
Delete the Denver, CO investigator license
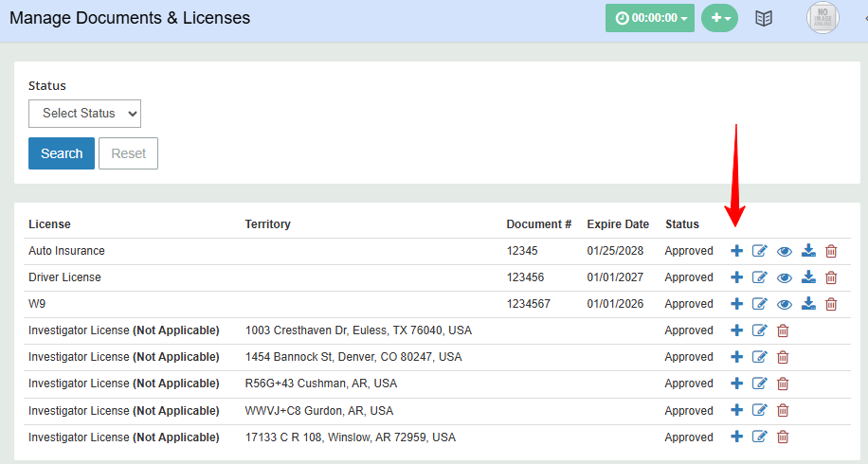point(782,357)
